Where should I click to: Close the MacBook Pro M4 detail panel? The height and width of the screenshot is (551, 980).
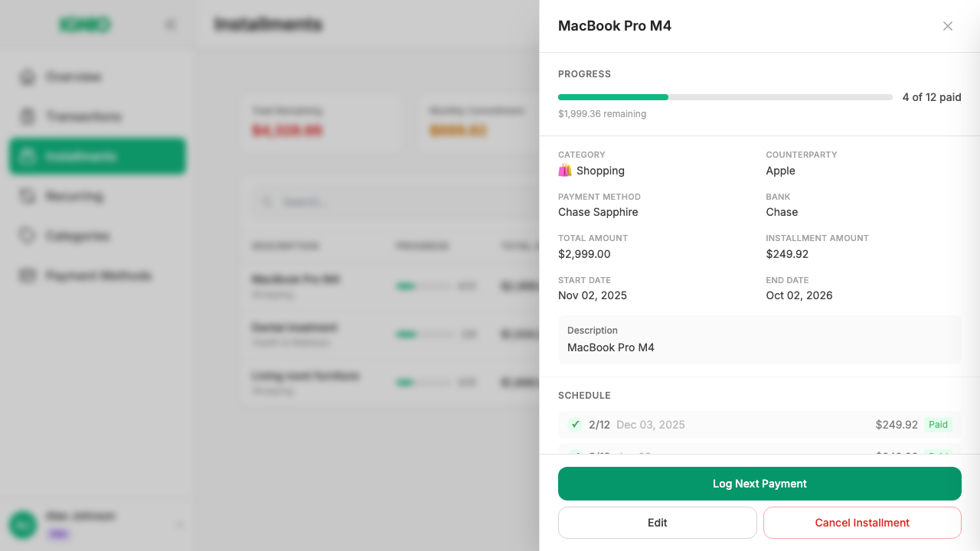click(x=947, y=26)
